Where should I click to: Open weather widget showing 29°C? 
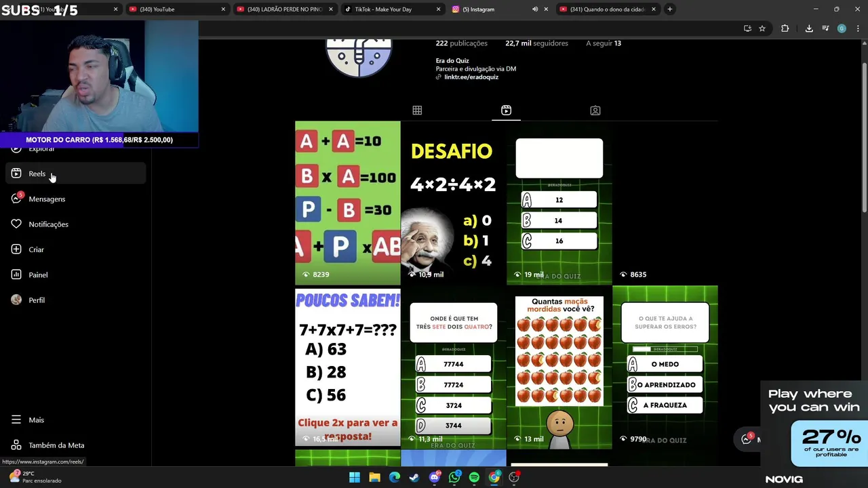[x=35, y=477]
